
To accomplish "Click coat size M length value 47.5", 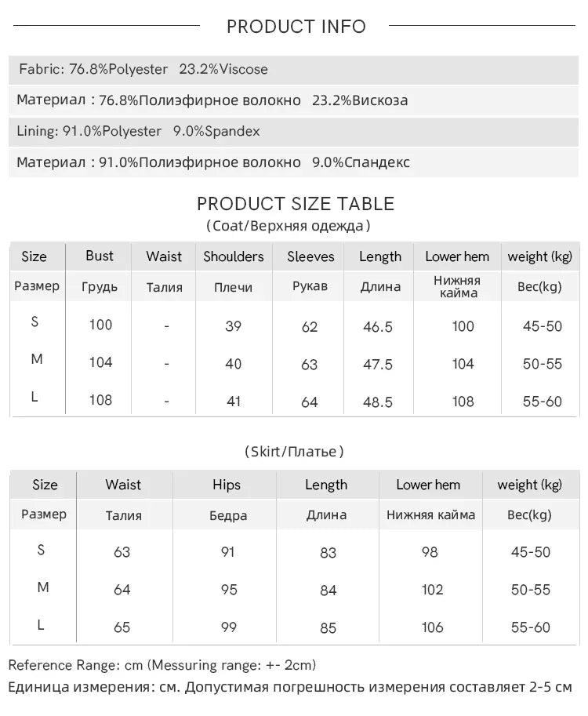I will pyautogui.click(x=378, y=365).
